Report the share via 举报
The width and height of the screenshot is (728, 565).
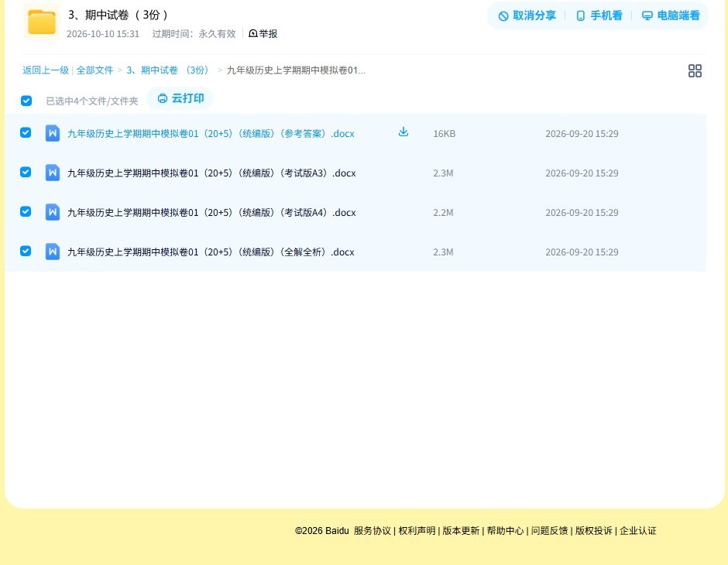(263, 34)
